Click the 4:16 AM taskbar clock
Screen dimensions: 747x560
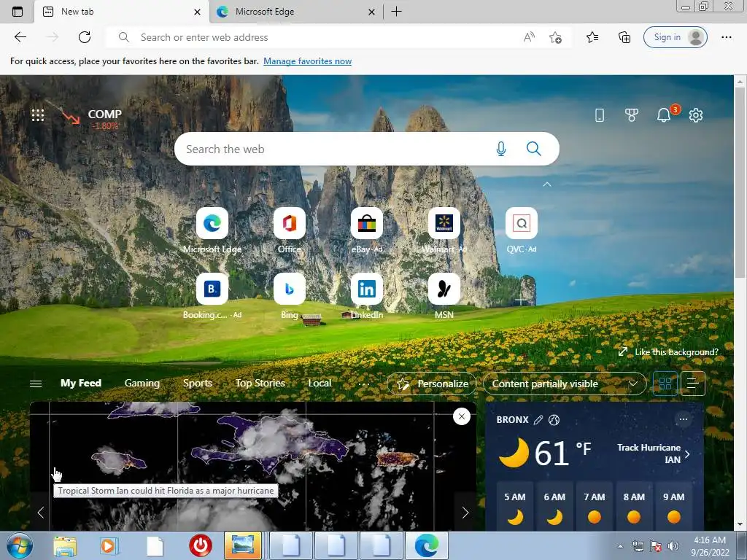click(x=710, y=546)
